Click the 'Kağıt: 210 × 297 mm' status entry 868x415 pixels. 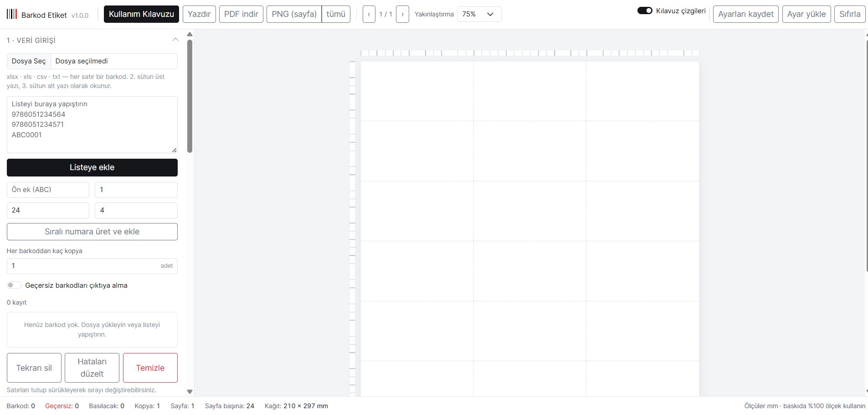(x=296, y=406)
